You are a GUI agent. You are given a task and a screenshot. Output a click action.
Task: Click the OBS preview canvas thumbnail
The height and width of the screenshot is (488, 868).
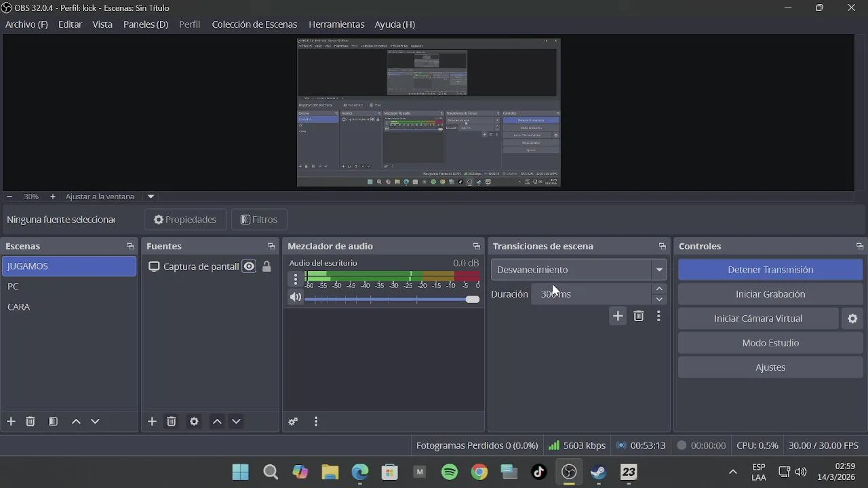coord(429,113)
